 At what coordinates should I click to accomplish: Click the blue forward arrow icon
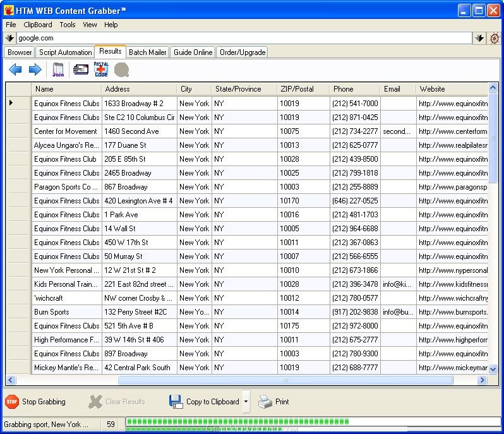point(35,69)
